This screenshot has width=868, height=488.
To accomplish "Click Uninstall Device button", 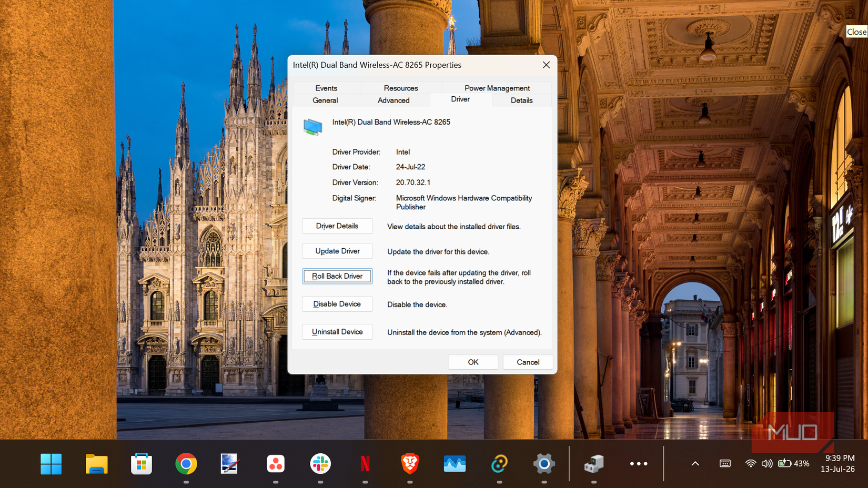I will coord(337,332).
